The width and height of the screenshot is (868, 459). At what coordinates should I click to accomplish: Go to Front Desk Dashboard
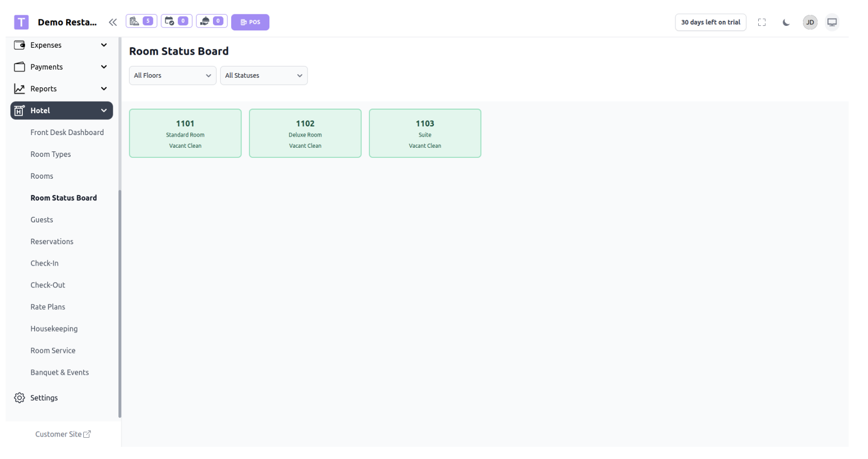(x=67, y=133)
